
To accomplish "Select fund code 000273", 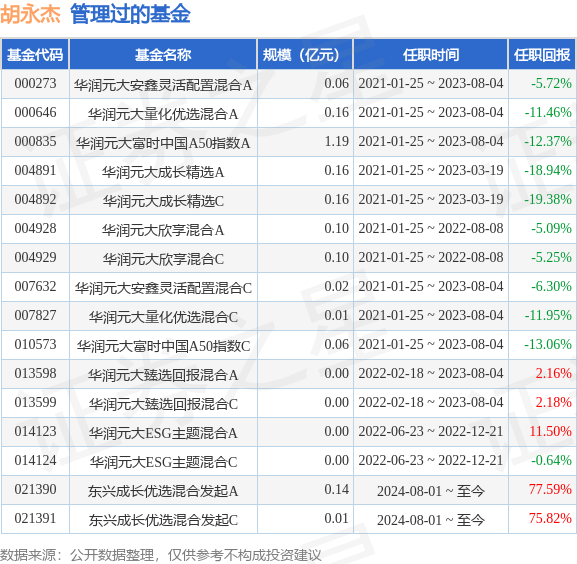I will 35,84.
